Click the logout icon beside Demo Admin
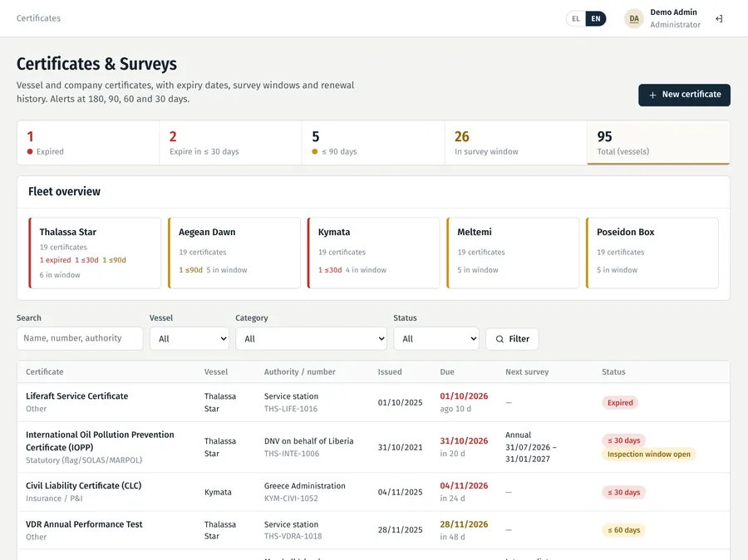 click(719, 18)
